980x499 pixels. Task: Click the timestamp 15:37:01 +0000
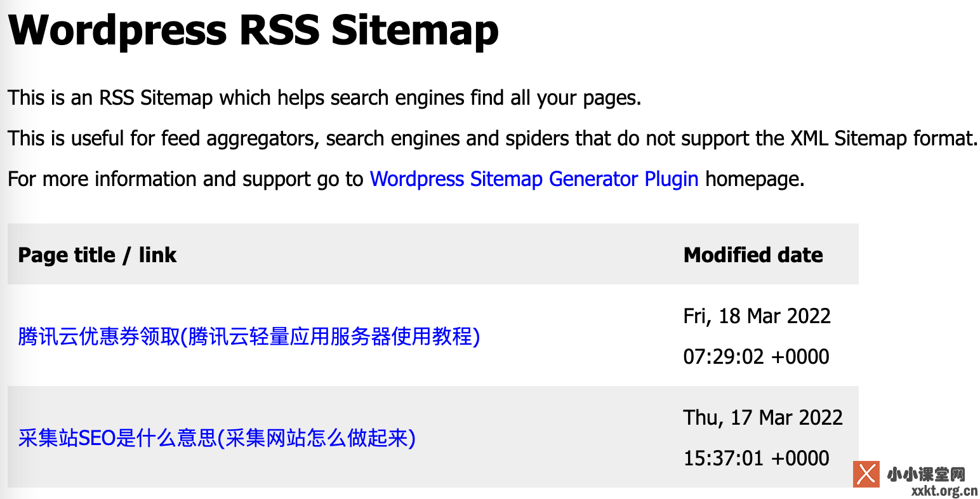756,458
